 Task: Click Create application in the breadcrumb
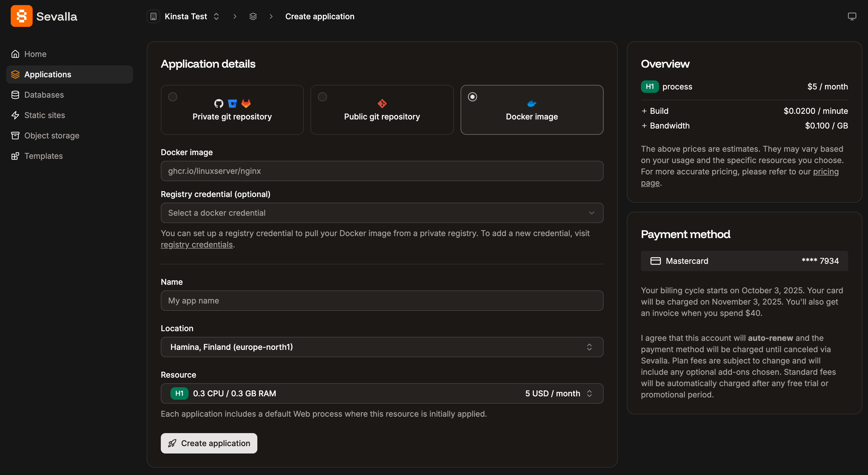(319, 16)
